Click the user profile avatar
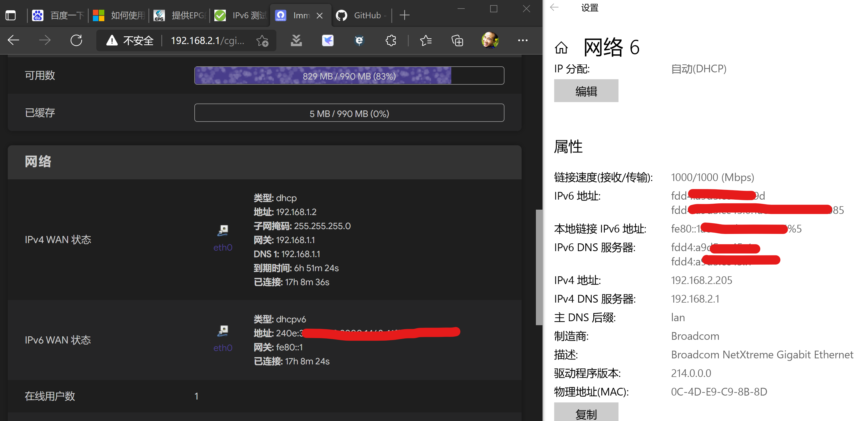Viewport: 868px width, 421px height. point(490,40)
